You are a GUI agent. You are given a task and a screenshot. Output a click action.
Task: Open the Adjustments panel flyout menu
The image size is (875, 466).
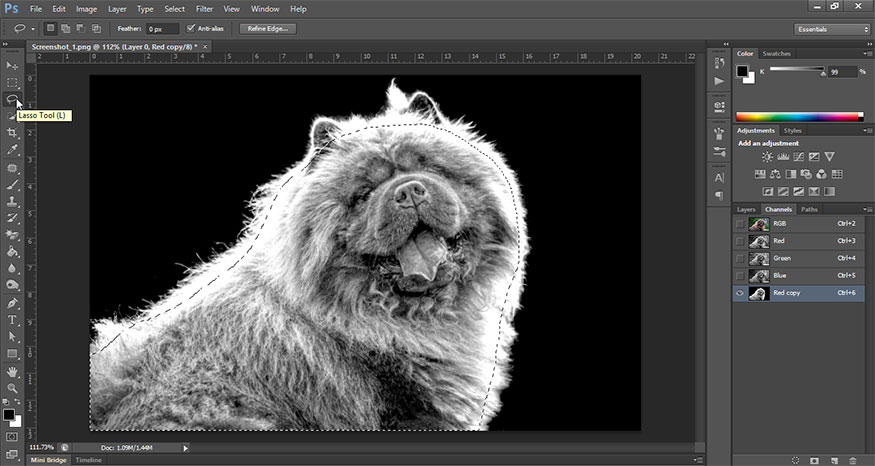tap(868, 131)
